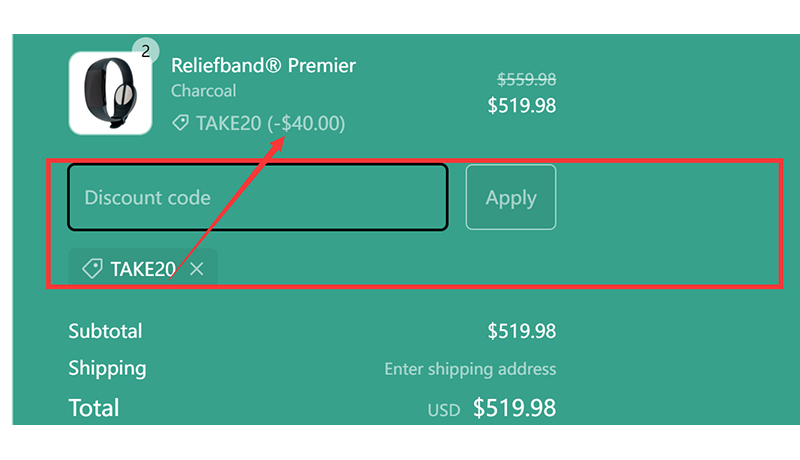800x460 pixels.
Task: Click the Charcoal variant text
Action: pos(203,91)
